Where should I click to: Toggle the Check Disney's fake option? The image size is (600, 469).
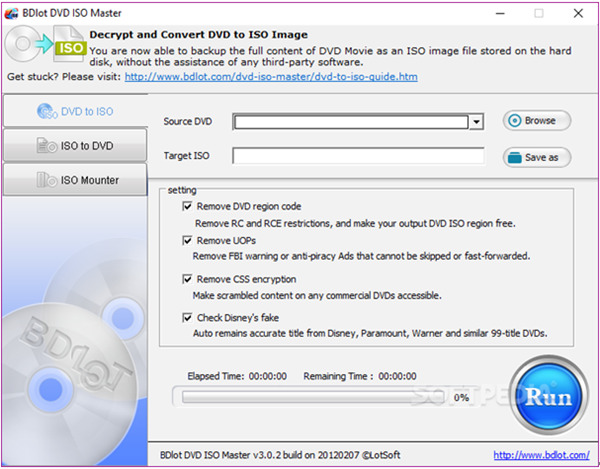[187, 318]
